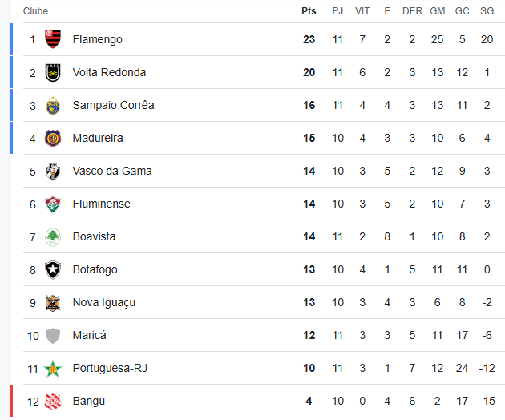Click the SG column header
Image resolution: width=505 pixels, height=420 pixels.
pos(487,11)
